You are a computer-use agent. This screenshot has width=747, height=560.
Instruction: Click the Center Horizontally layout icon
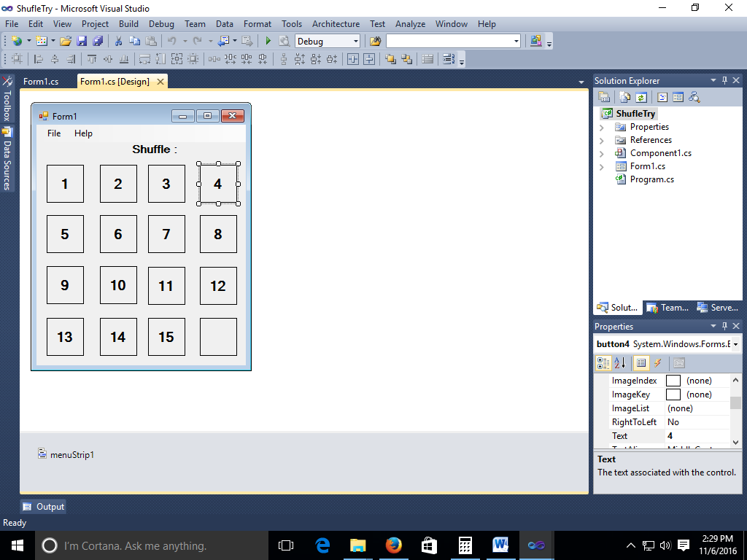pyautogui.click(x=353, y=59)
